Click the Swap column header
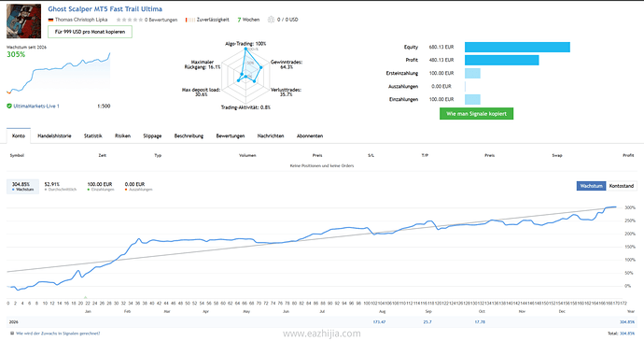This screenshot has height=341, width=644. coord(557,155)
